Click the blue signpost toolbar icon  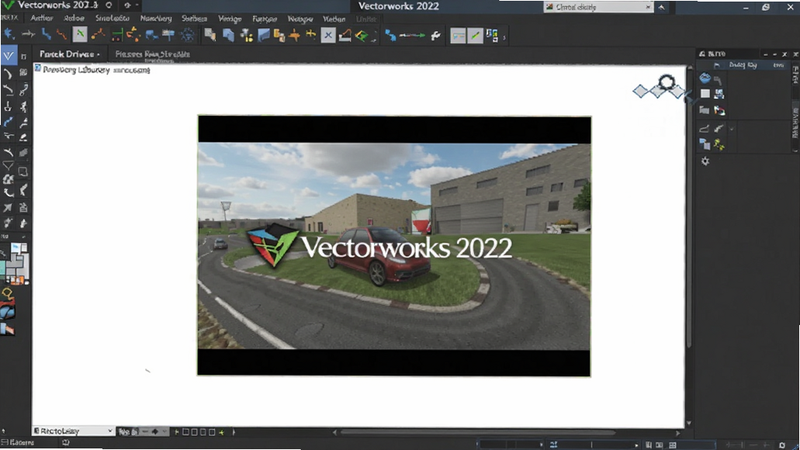168,35
